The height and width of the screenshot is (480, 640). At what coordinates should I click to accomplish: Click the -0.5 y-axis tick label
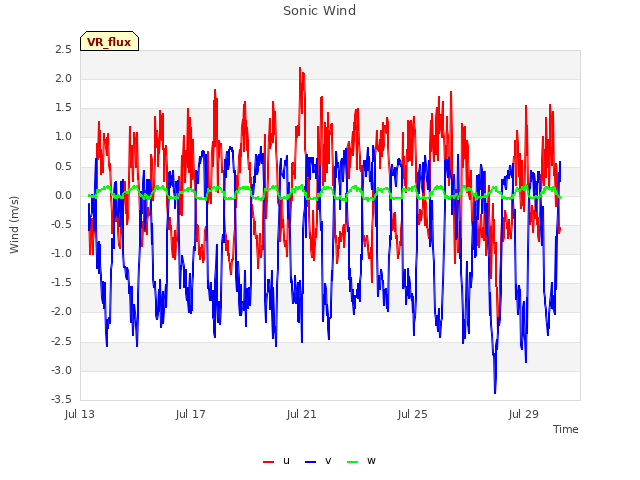[x=61, y=224]
